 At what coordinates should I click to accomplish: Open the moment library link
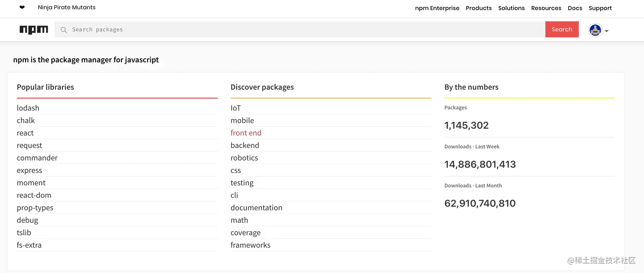31,183
